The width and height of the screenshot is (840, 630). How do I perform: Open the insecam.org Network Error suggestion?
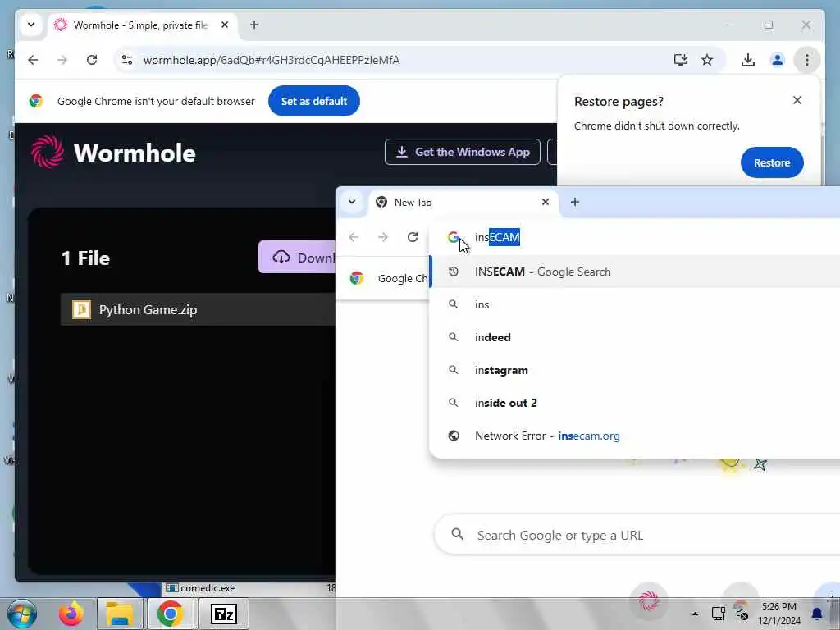pyautogui.click(x=635, y=436)
